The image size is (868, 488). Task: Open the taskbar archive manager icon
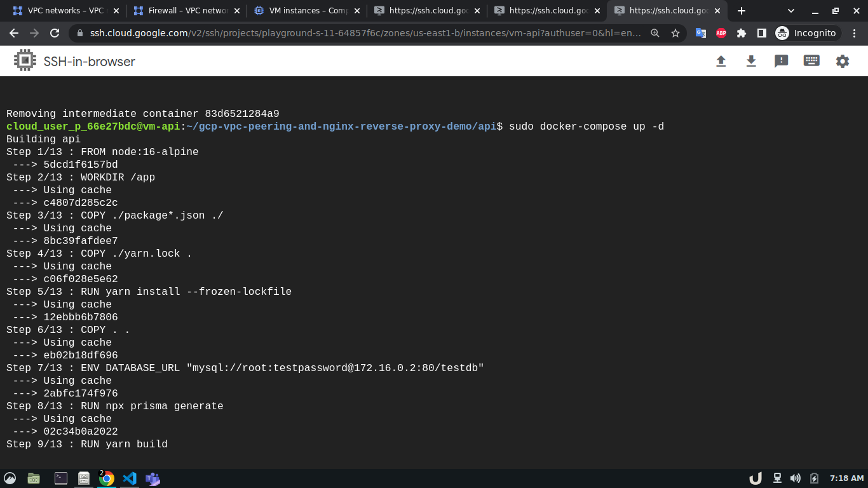pos(83,478)
